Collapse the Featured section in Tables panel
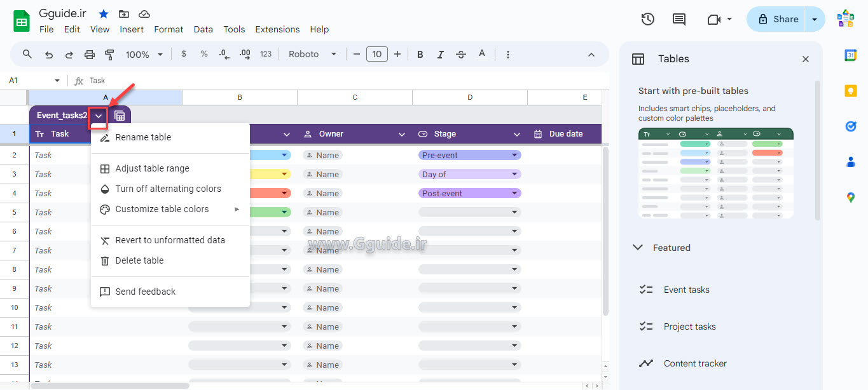This screenshot has height=390, width=868. [637, 248]
